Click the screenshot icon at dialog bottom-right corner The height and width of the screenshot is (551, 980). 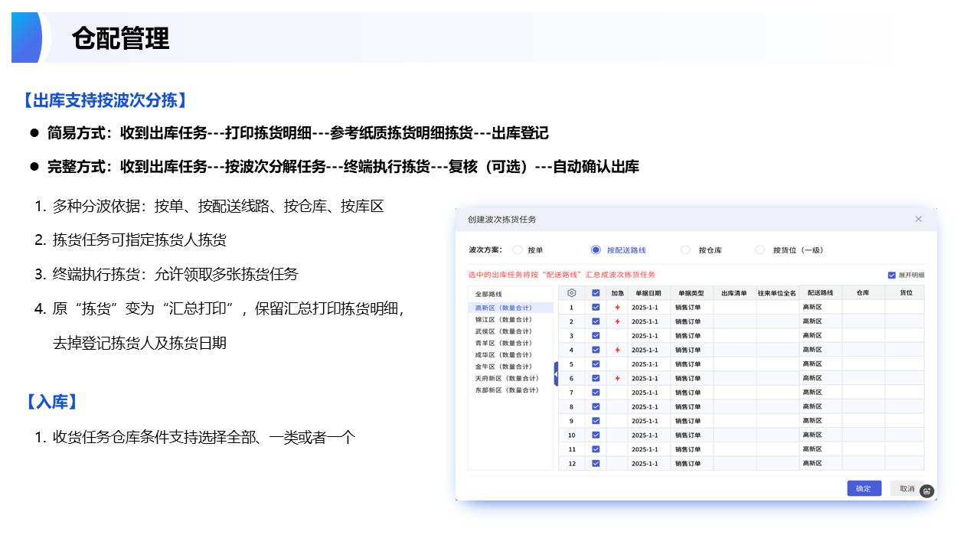point(926,491)
